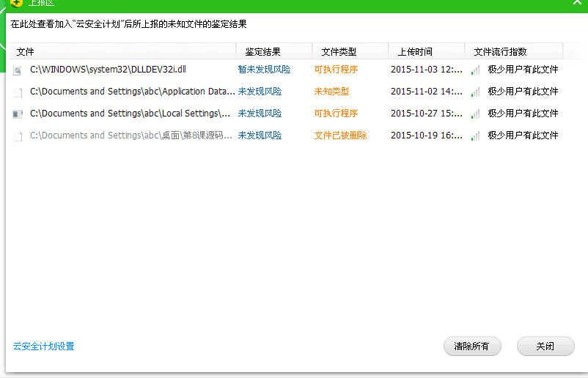Click the 清除所有 button

click(x=472, y=346)
